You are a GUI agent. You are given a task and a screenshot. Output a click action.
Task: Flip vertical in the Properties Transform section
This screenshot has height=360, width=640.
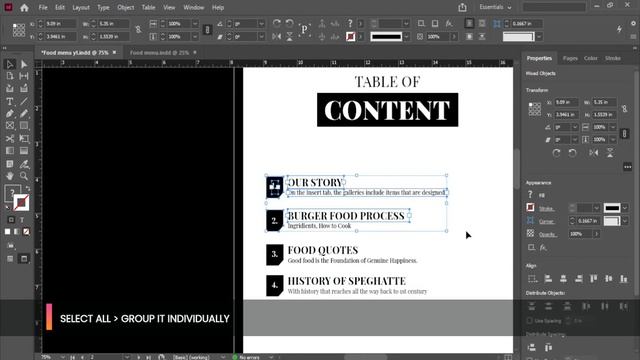610,153
